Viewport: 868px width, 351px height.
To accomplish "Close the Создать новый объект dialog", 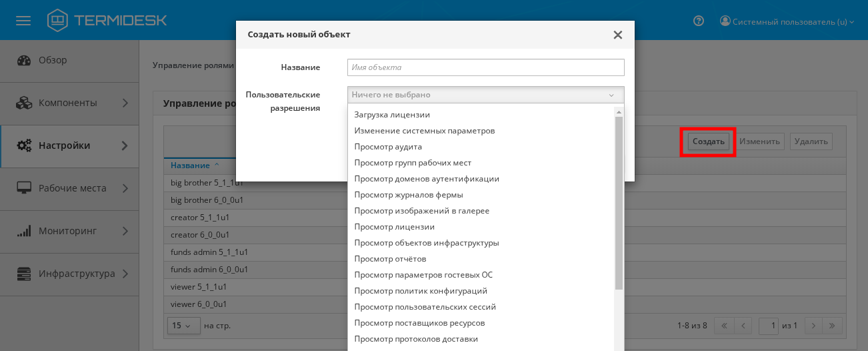I will [617, 35].
